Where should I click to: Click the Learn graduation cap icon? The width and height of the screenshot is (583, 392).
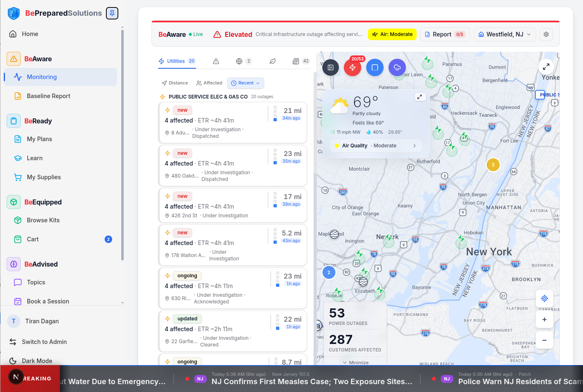(18, 158)
